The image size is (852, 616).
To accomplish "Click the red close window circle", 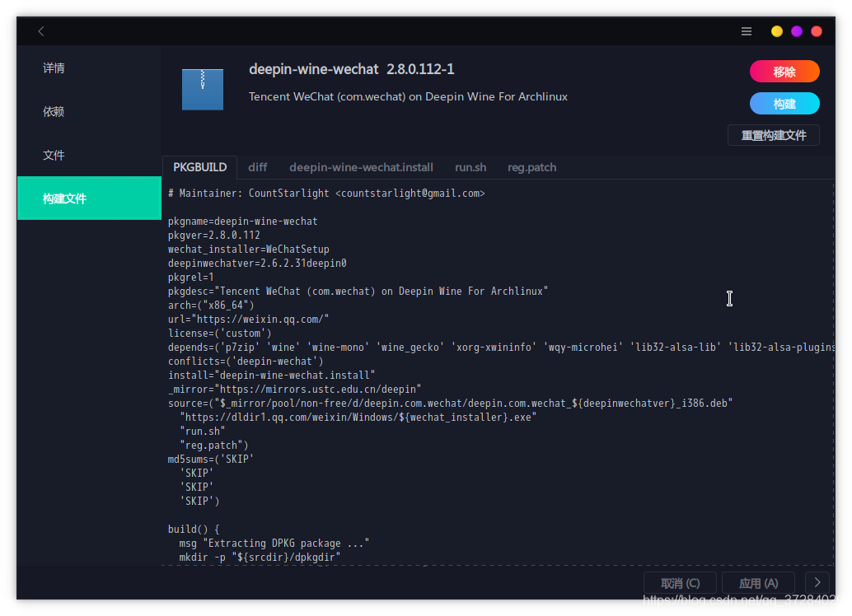I will [816, 31].
